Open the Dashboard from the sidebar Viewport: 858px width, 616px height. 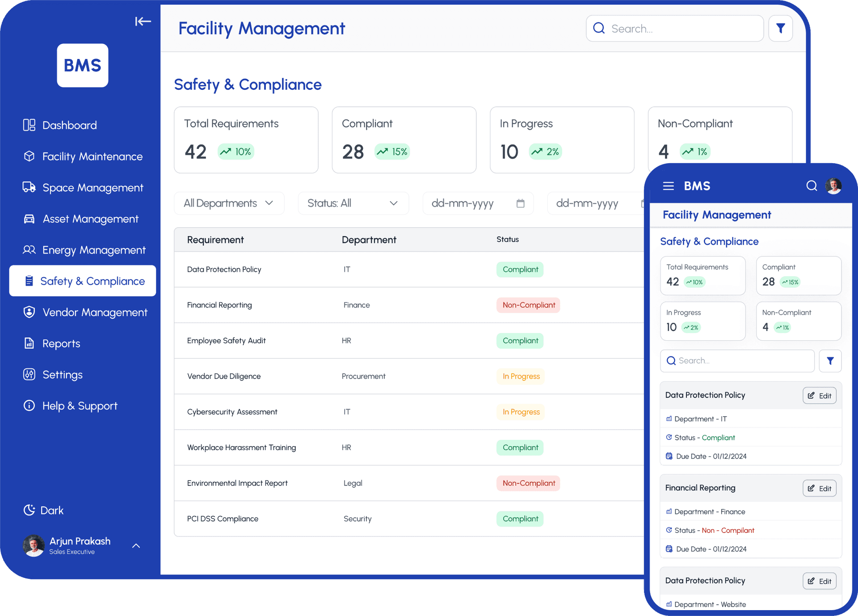pyautogui.click(x=69, y=125)
